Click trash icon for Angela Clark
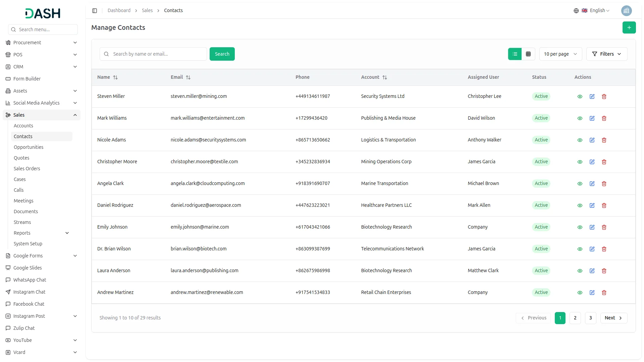The image size is (644, 362). coord(604,184)
